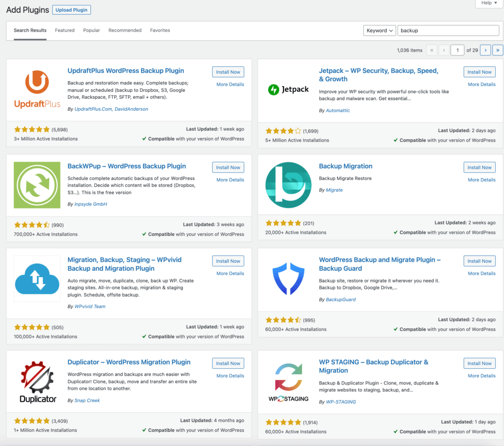
Task: Visit Migrate author link
Action: tap(334, 190)
